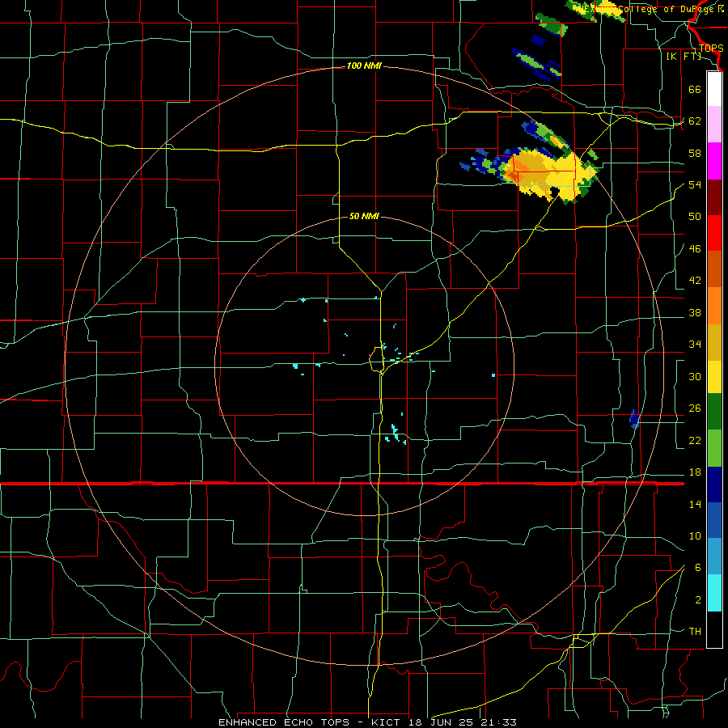Image resolution: width=728 pixels, height=728 pixels.
Task: Choose the cyan legend swatch near 2
Action: 714,593
